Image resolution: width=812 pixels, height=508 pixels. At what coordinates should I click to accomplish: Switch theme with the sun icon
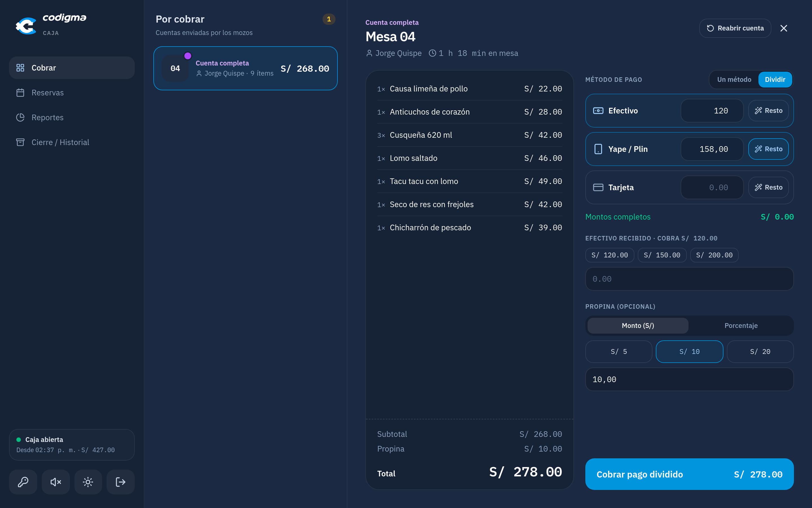(x=88, y=482)
